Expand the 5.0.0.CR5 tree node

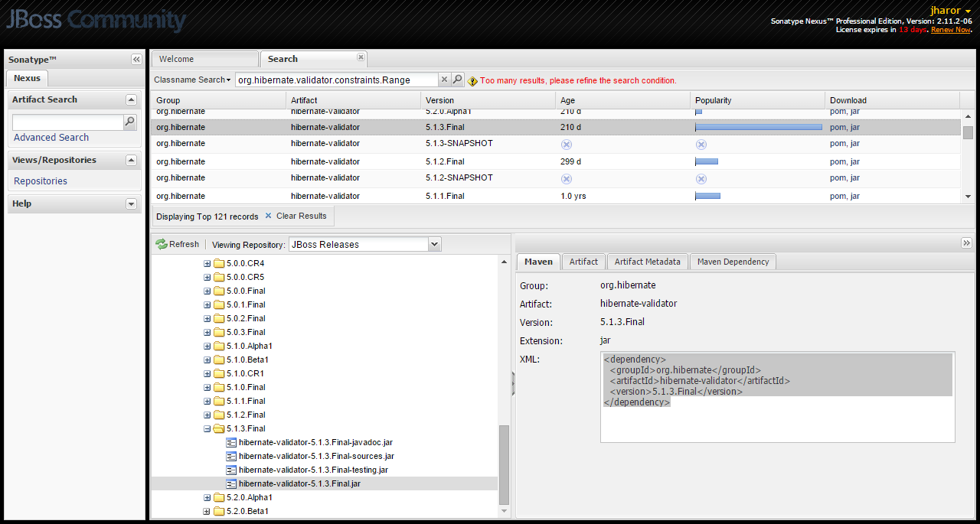(207, 277)
